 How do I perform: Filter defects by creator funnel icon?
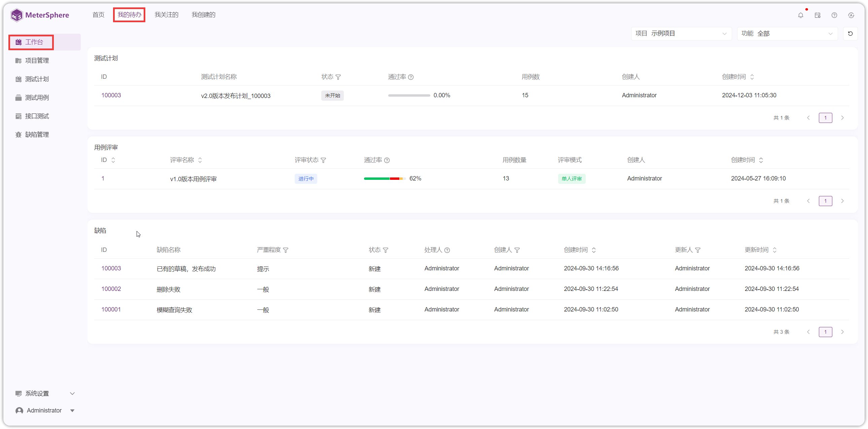coord(517,250)
